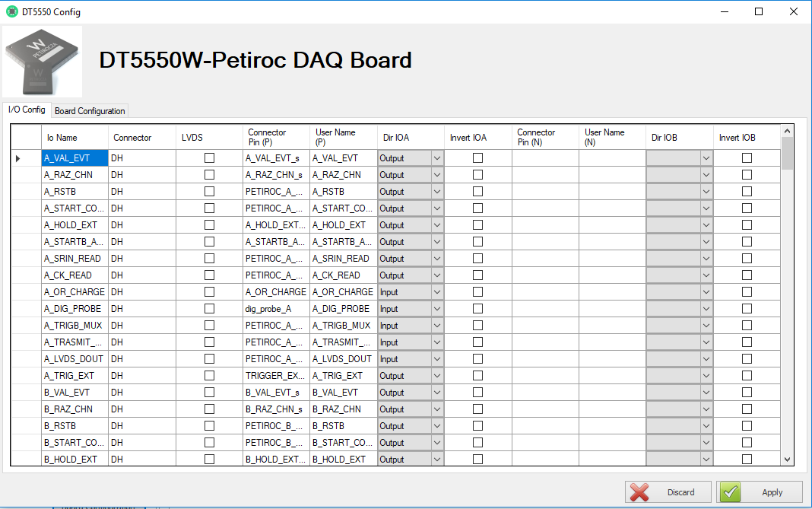Click the Connector column header
Image resolution: width=812 pixels, height=509 pixels.
coord(142,138)
